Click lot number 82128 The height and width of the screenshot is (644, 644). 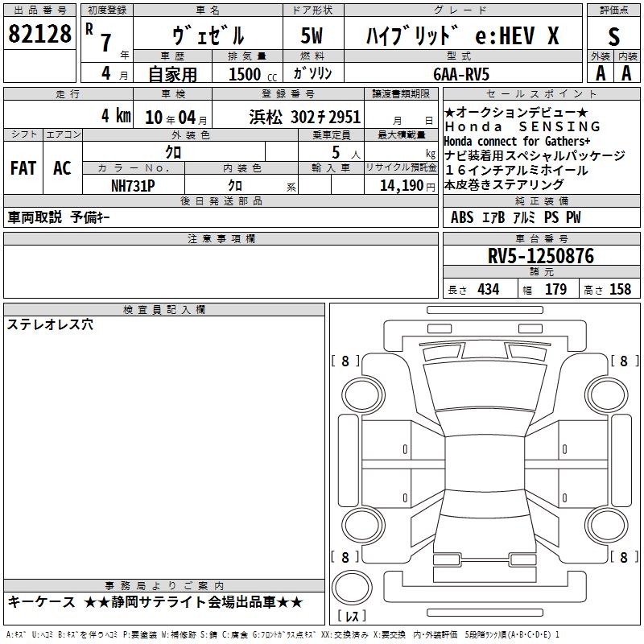[39, 34]
